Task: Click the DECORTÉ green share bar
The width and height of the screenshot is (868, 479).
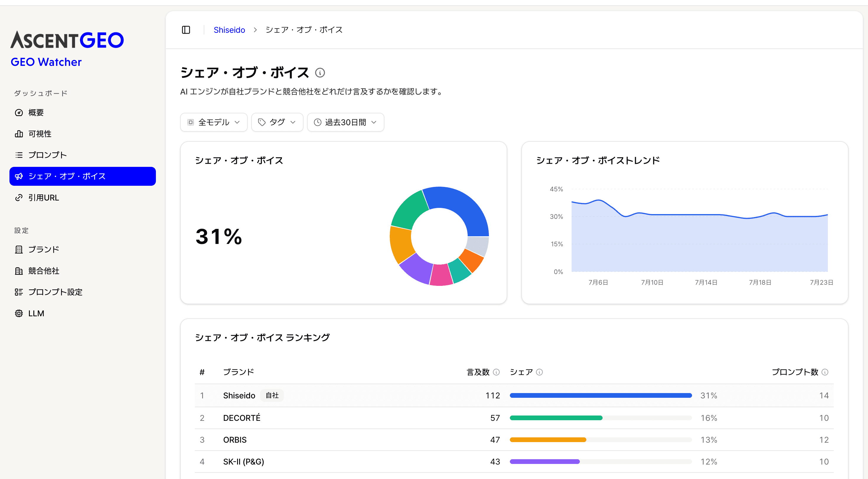Action: [556, 418]
